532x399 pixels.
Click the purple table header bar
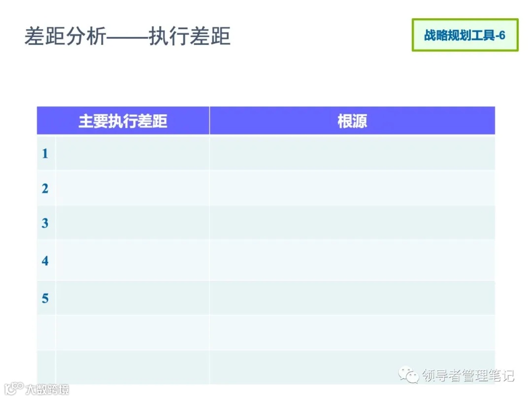(x=266, y=121)
